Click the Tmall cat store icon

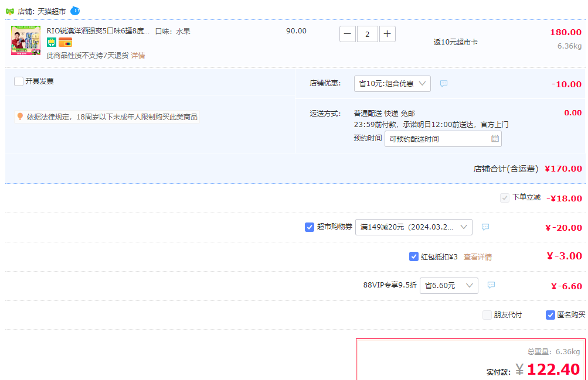(x=10, y=12)
